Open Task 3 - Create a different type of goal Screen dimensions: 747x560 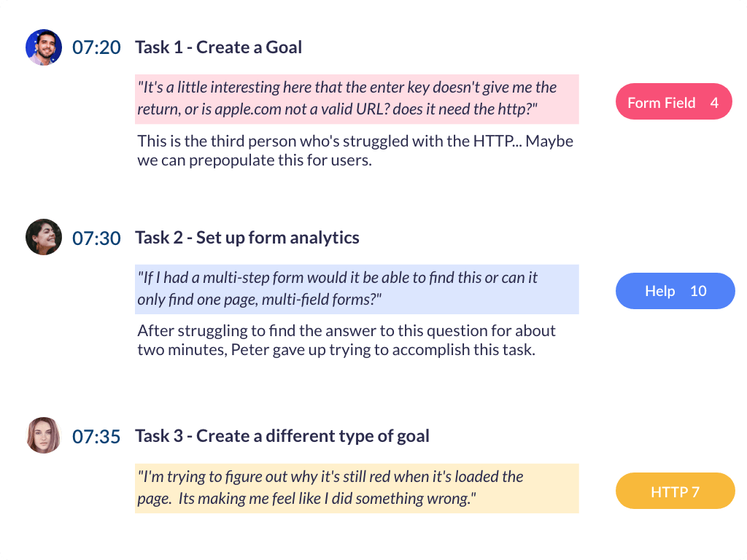click(282, 436)
